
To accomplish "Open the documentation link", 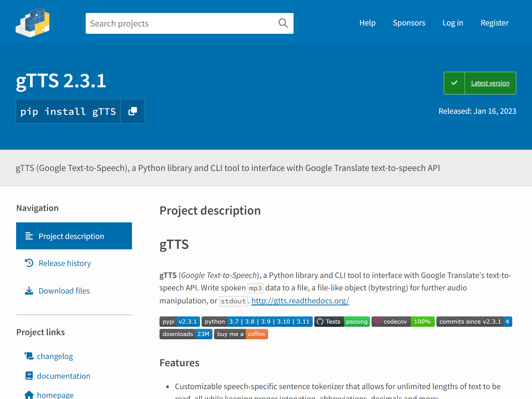I will point(64,376).
